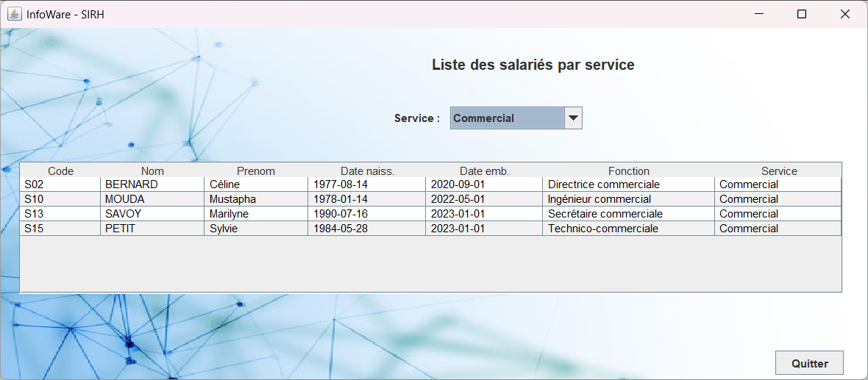Image resolution: width=868 pixels, height=380 pixels.
Task: Click the Prenom column header
Action: 256,171
